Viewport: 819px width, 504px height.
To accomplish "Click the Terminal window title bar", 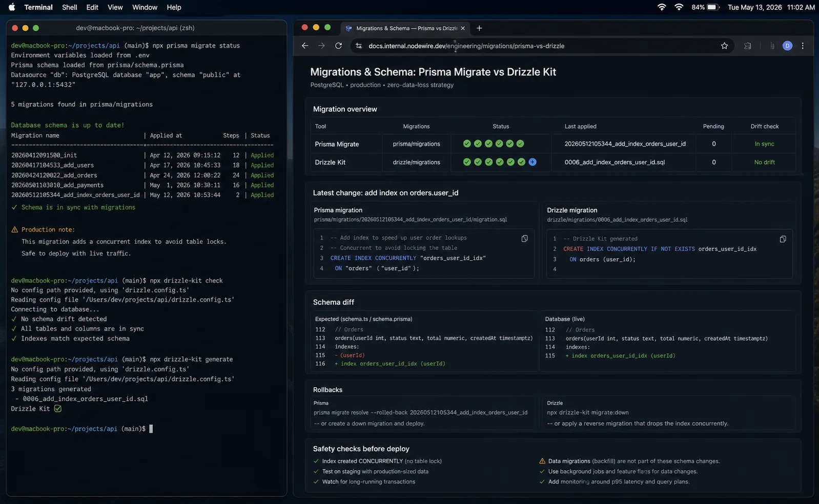I will 146,28.
